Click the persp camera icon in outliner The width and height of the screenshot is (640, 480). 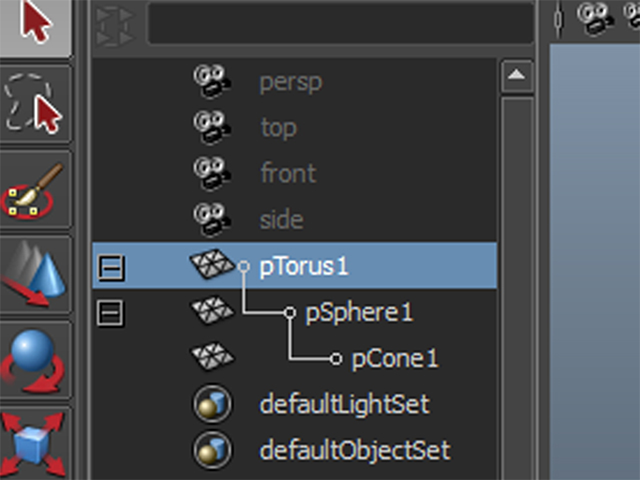[x=212, y=82]
